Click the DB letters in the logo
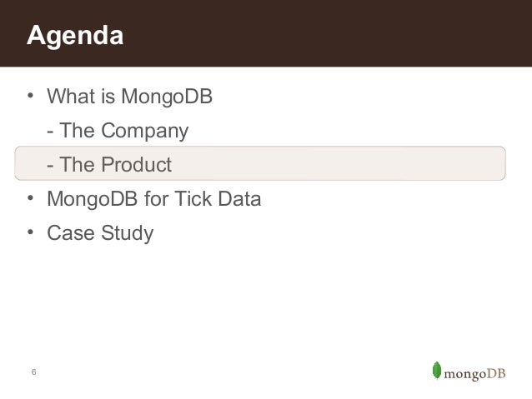Screen dimensions: 532x399 click(499, 372)
